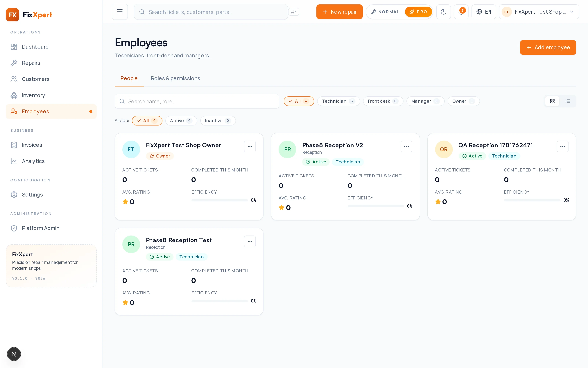Click the FixXpert FX logo icon
588x368 pixels.
[x=12, y=15]
